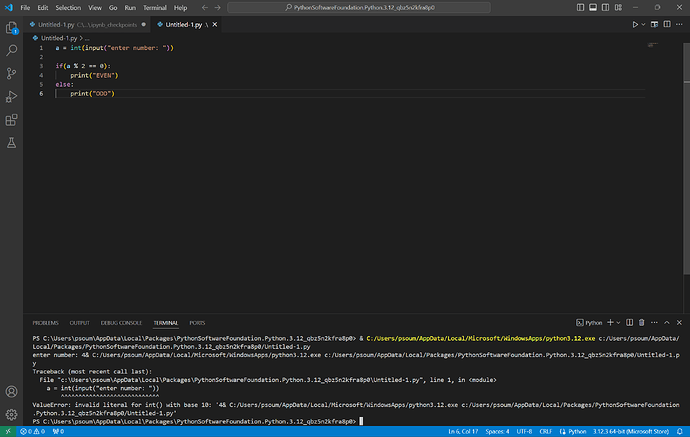Create a new terminal with plus icon

click(610, 323)
